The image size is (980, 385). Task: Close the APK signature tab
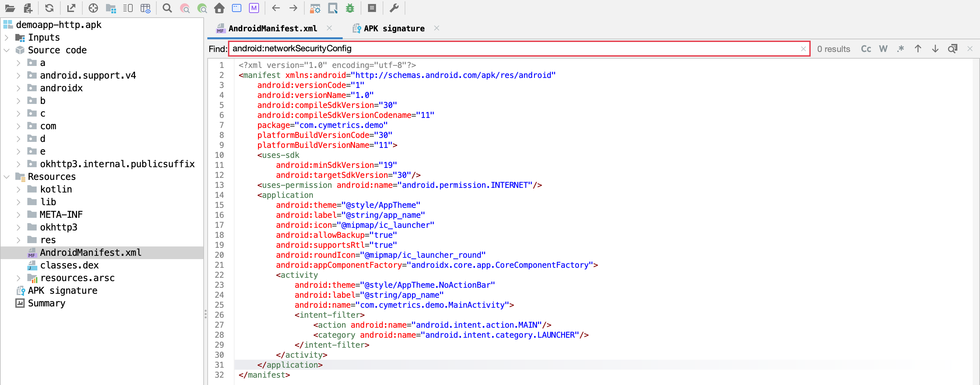[x=437, y=28]
